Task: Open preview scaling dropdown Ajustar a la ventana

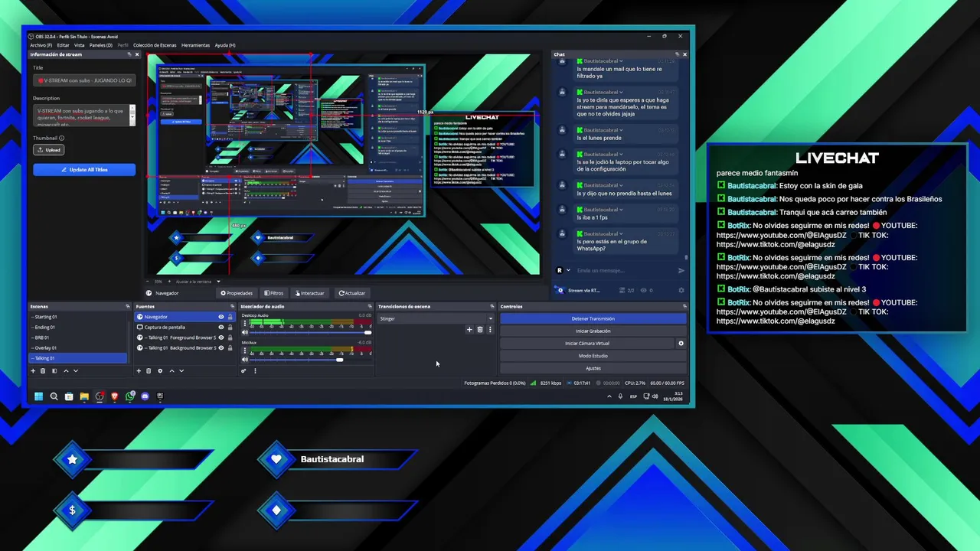Action: click(198, 282)
